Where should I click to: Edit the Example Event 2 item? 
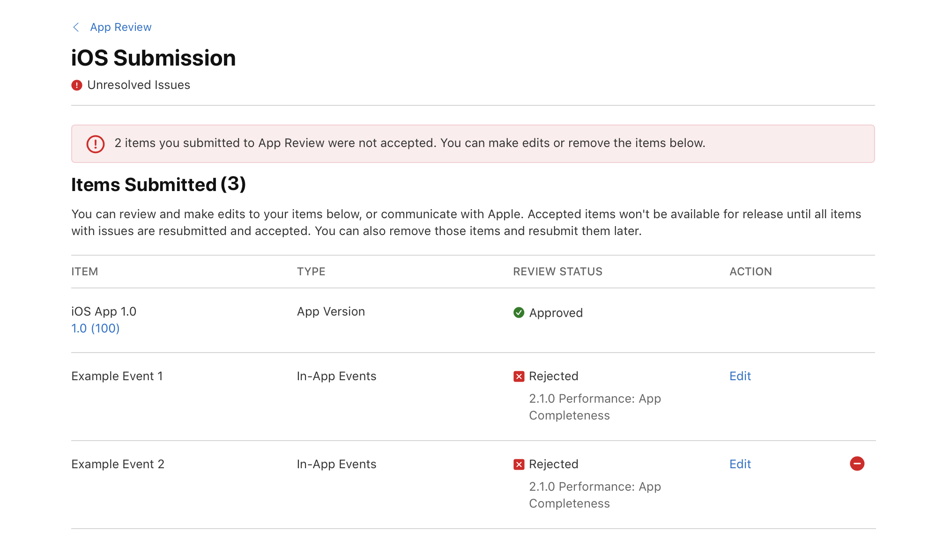[x=740, y=464]
